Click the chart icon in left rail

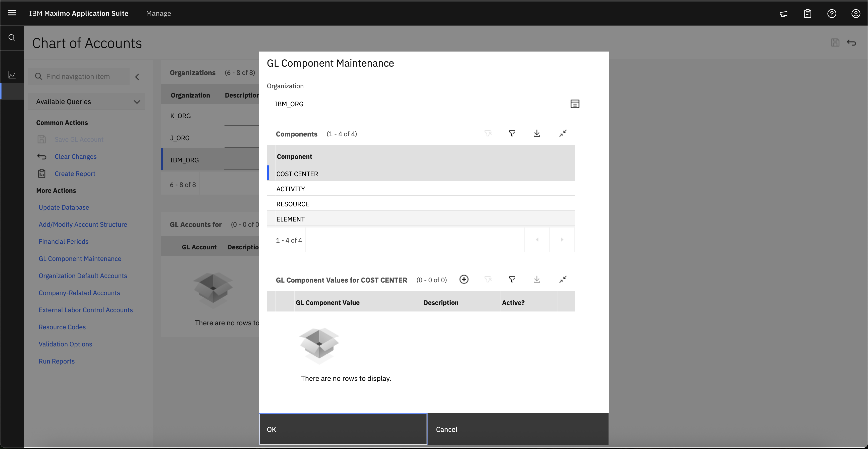pos(12,75)
